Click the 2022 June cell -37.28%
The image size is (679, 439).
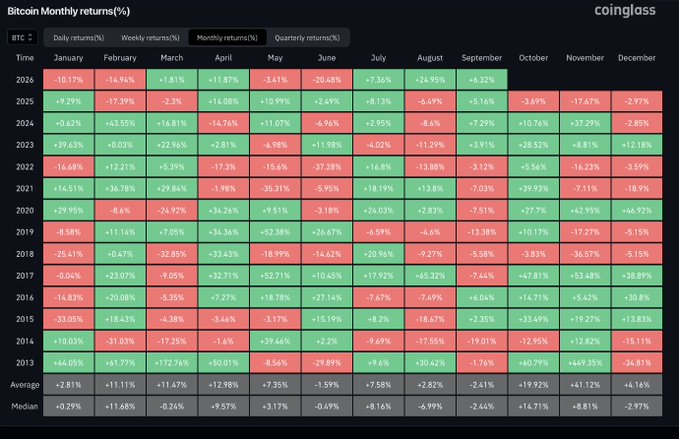[327, 167]
